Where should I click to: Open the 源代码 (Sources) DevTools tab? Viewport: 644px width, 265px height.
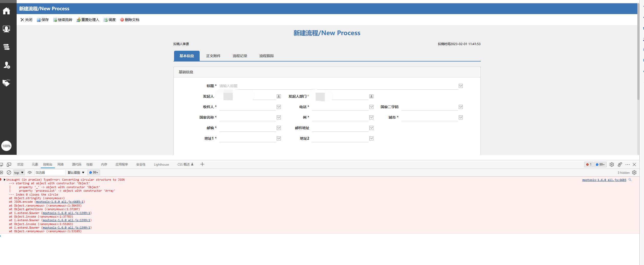point(77,165)
